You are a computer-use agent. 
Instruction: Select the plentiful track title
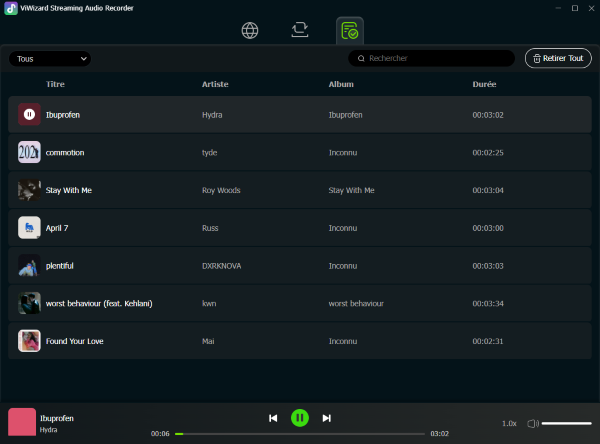[x=60, y=266]
